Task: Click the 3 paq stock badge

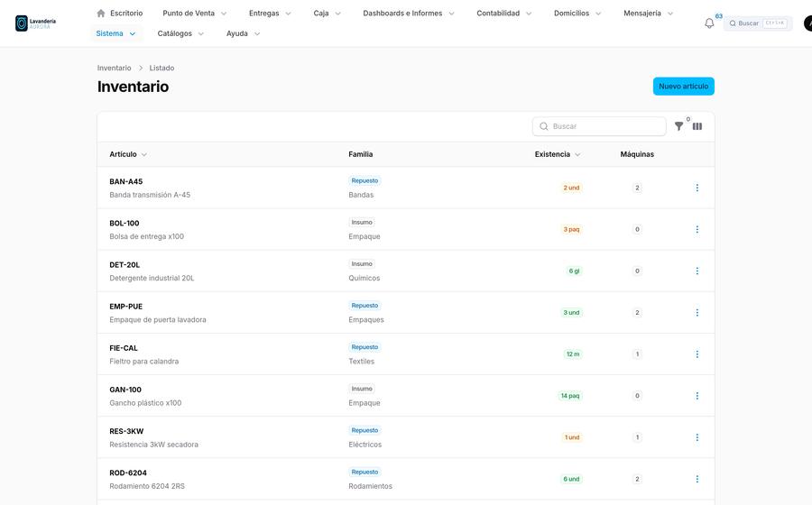Action: point(571,229)
